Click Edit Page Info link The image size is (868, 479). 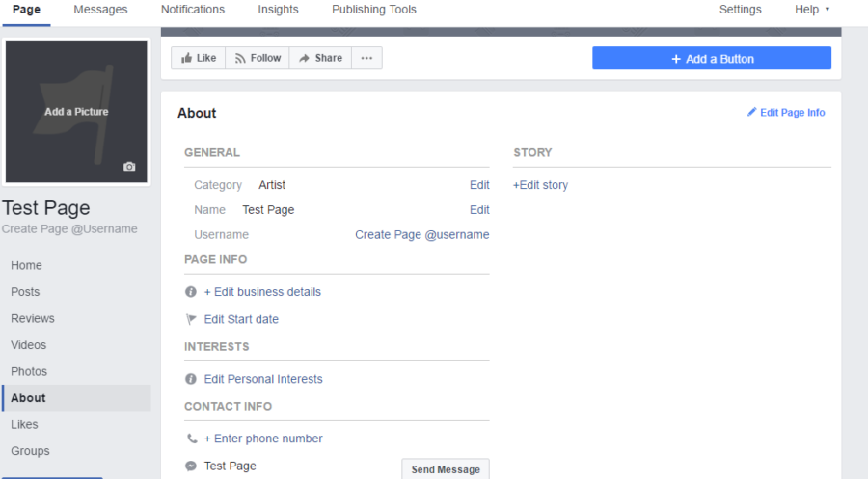[792, 113]
